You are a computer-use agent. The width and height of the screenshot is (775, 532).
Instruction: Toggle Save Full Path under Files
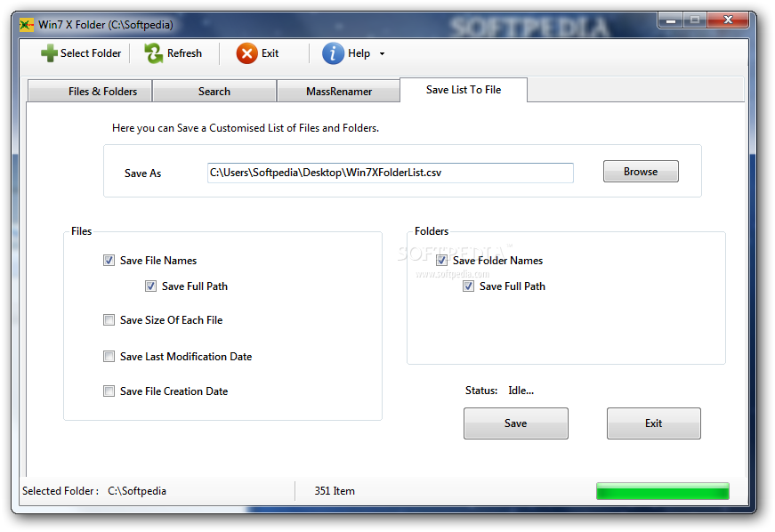coord(150,286)
